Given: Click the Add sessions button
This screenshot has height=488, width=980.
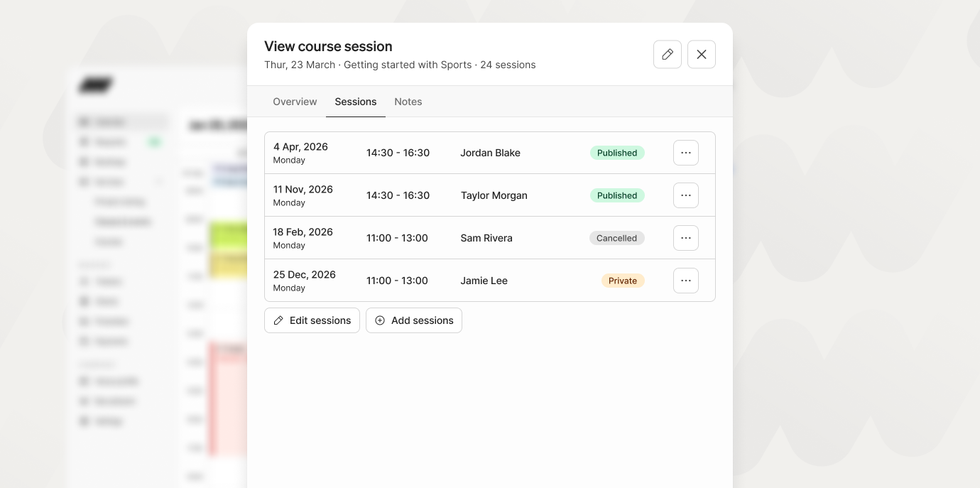Looking at the screenshot, I should (414, 320).
